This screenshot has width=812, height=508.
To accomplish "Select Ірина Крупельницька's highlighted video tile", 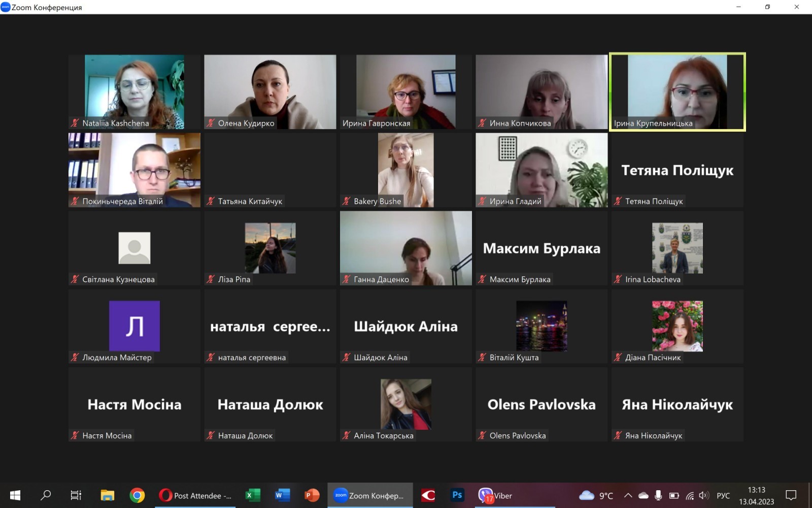I will click(x=677, y=91).
